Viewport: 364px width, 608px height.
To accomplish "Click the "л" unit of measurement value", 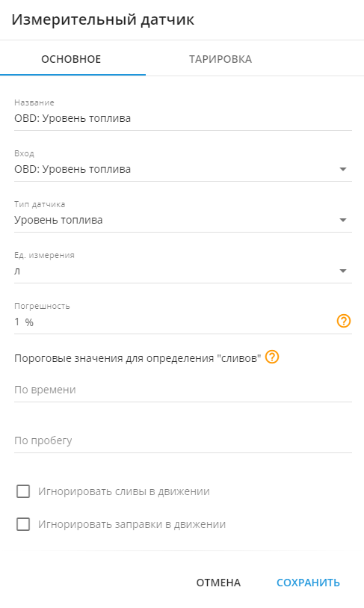I will point(17,271).
